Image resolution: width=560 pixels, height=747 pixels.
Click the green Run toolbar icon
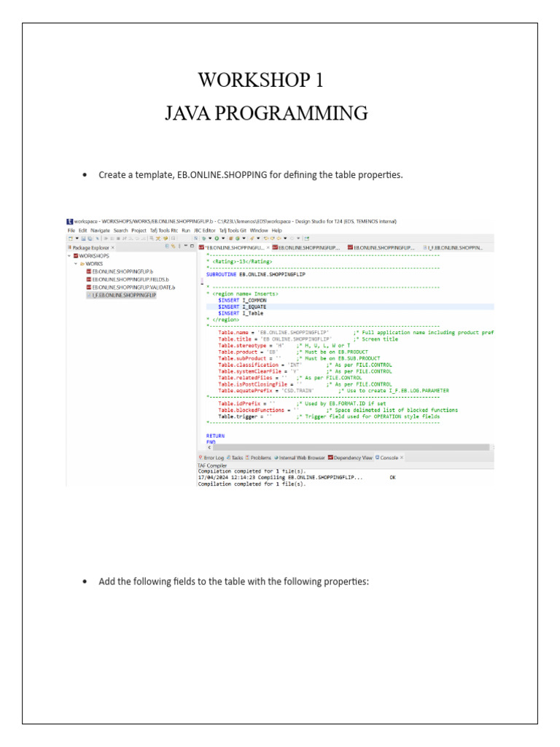(217, 239)
